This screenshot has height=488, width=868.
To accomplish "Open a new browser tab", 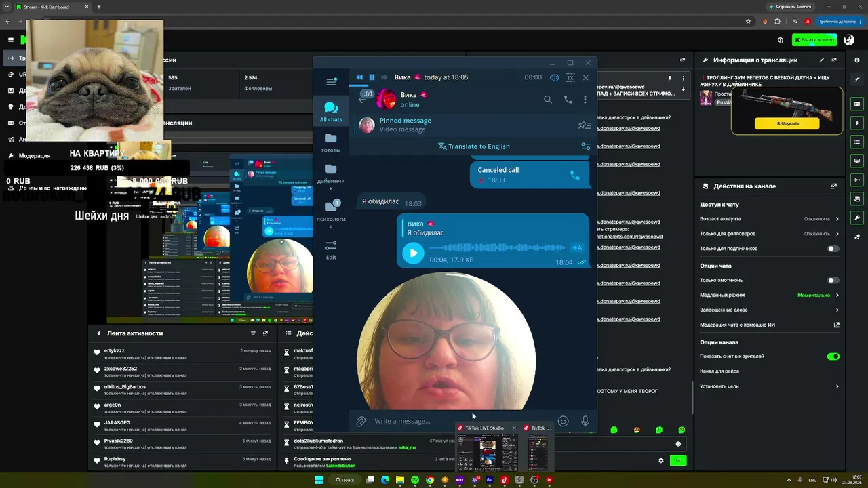I will [99, 7].
